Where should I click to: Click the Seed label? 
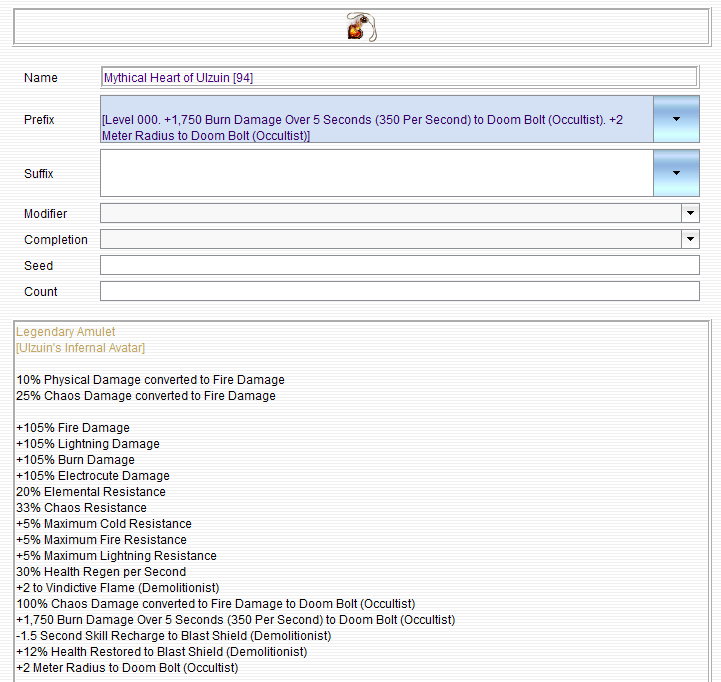[38, 266]
